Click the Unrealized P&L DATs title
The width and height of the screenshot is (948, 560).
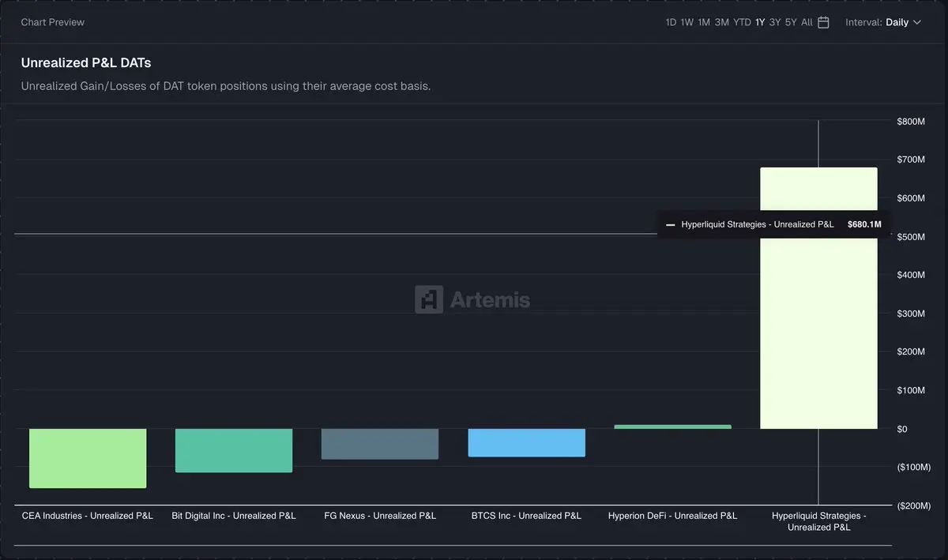(86, 62)
